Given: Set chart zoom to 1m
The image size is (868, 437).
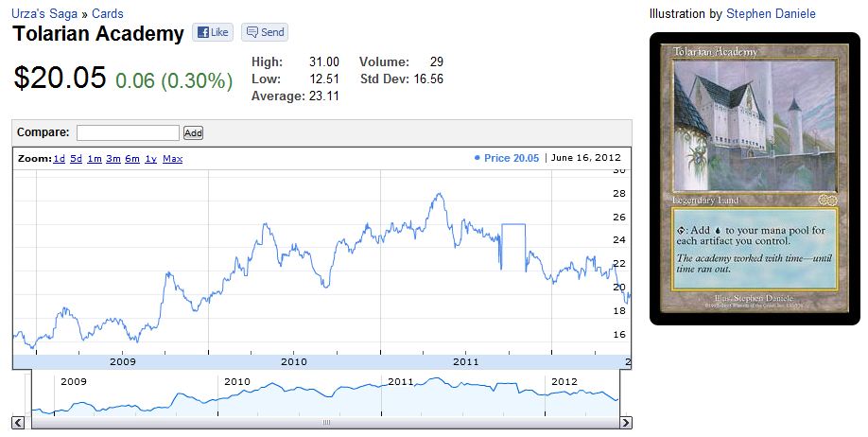Looking at the screenshot, I should tap(95, 159).
